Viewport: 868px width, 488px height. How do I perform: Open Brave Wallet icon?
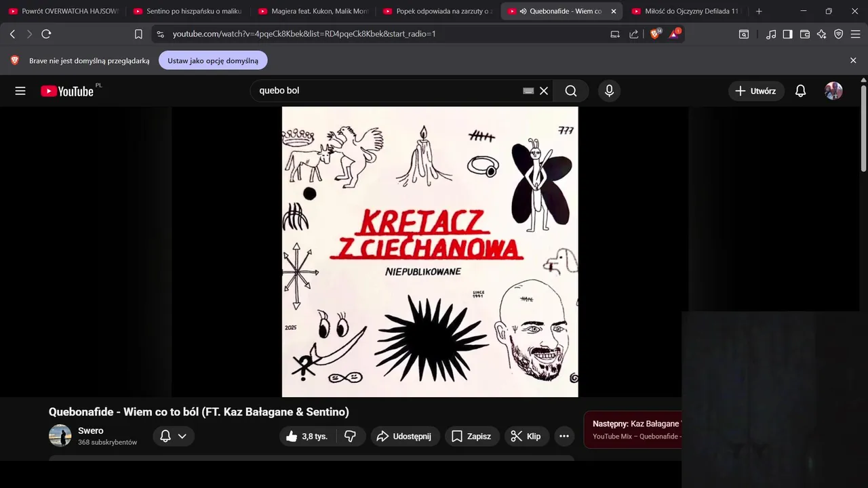(x=805, y=34)
